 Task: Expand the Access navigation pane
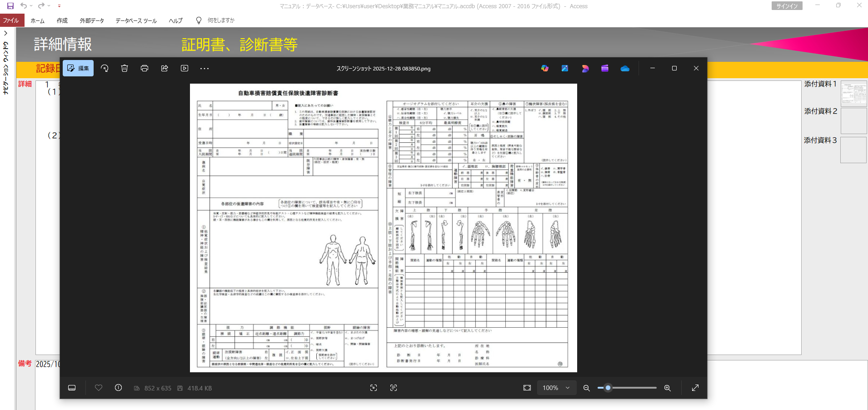click(6, 33)
